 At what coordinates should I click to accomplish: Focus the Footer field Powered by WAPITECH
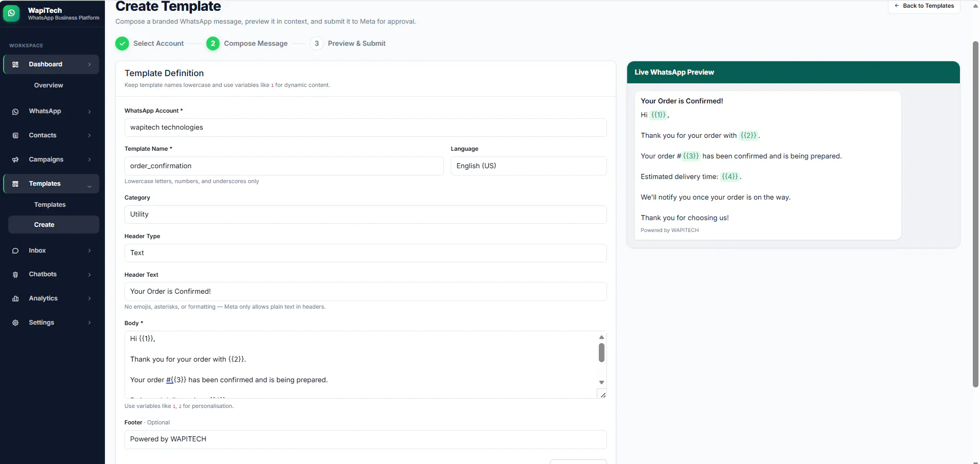[x=366, y=439]
